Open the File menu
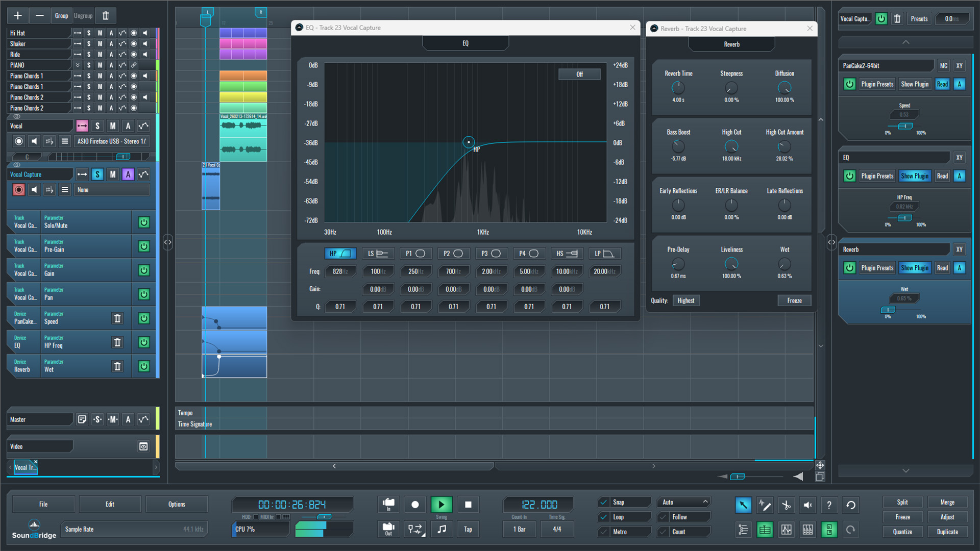980x551 pixels. click(x=43, y=504)
